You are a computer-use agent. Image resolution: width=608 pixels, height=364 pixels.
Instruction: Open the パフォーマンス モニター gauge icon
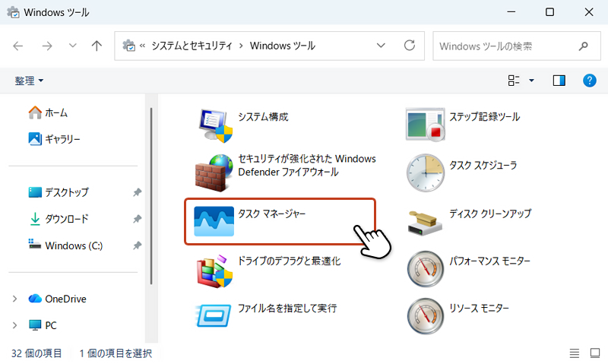coord(426,269)
